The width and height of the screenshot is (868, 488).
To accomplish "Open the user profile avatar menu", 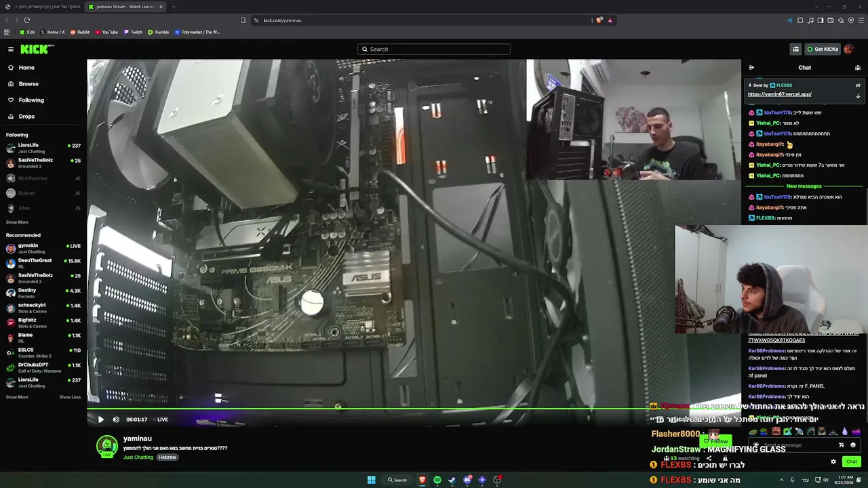I will pos(849,49).
